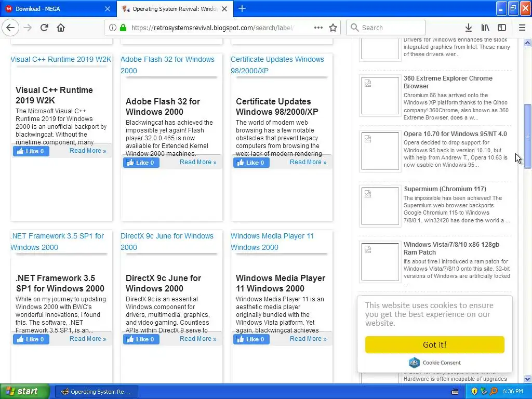This screenshot has height=399, width=532.
Task: Open 360 Extreme Explorer Chrome Browser sidebar post
Action: click(x=448, y=82)
